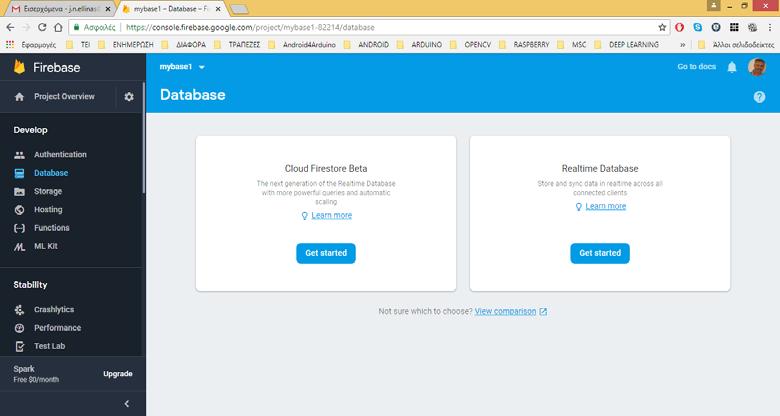Open Project Overview home icon
Screen dimensions: 780x416
19,97
